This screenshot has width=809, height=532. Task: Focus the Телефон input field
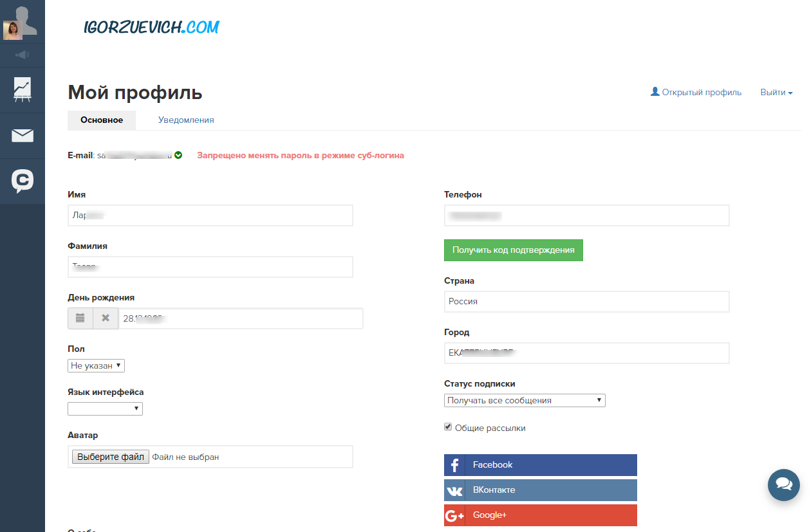[x=587, y=216]
